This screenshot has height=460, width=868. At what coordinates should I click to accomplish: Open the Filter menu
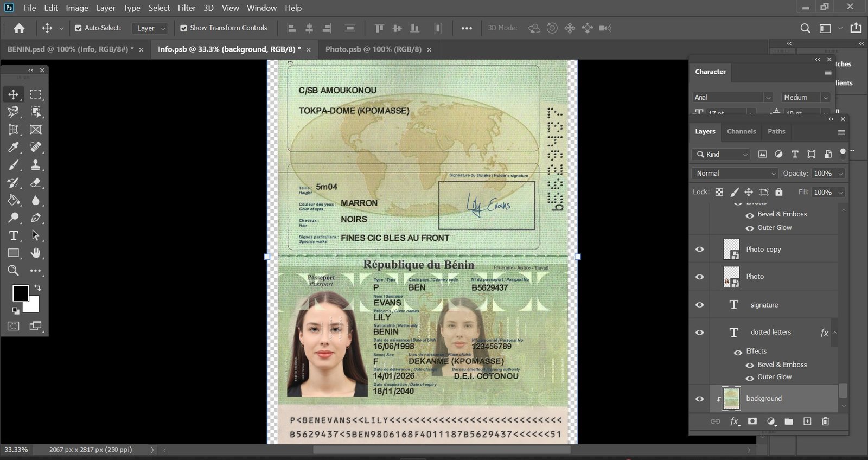(x=187, y=8)
